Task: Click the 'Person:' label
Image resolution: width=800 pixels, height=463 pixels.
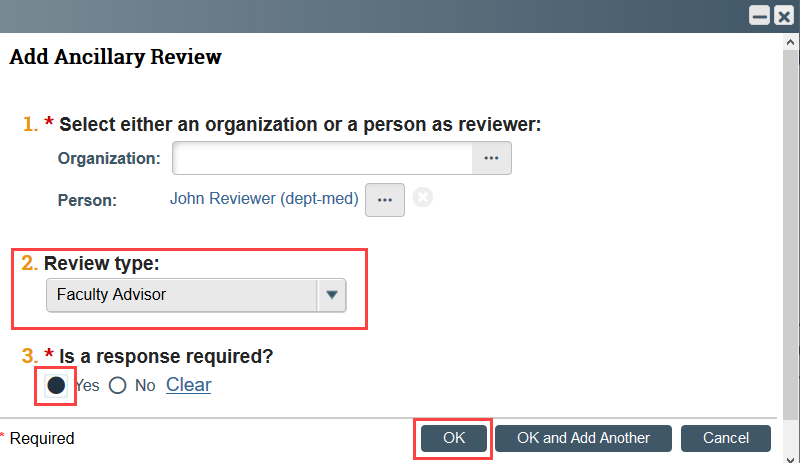Action: click(x=87, y=200)
